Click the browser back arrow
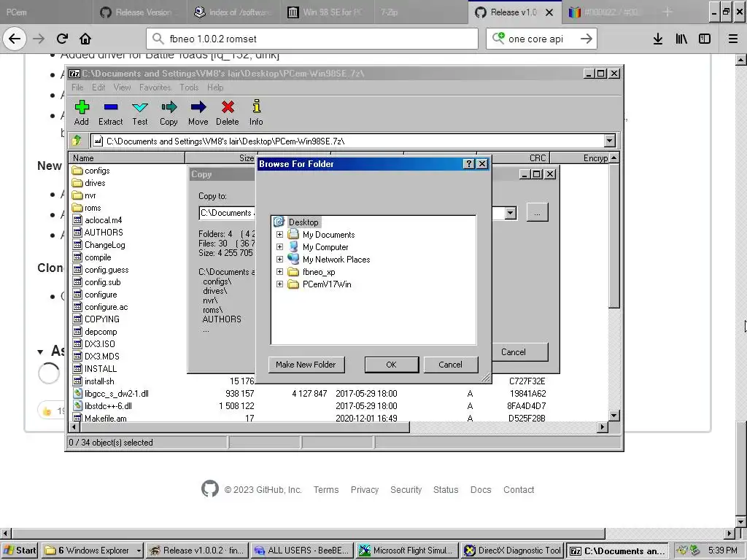 (15, 39)
